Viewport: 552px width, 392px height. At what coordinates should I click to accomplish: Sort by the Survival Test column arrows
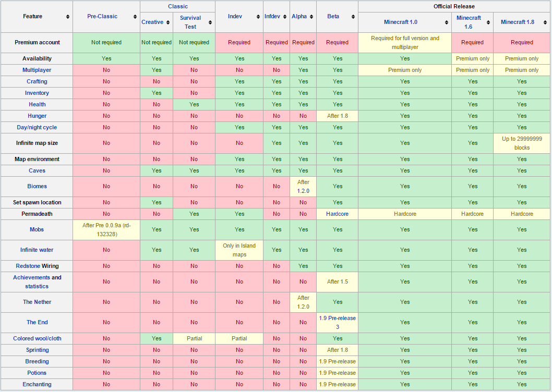(x=210, y=22)
